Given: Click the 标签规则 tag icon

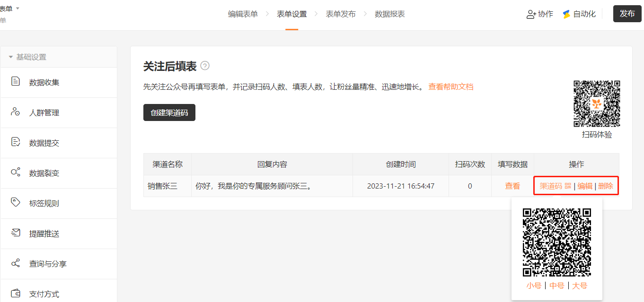Looking at the screenshot, I should click(x=15, y=203).
